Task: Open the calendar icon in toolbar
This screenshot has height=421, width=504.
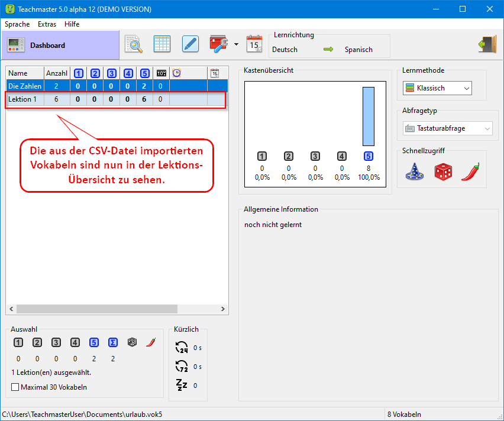Action: (x=254, y=44)
